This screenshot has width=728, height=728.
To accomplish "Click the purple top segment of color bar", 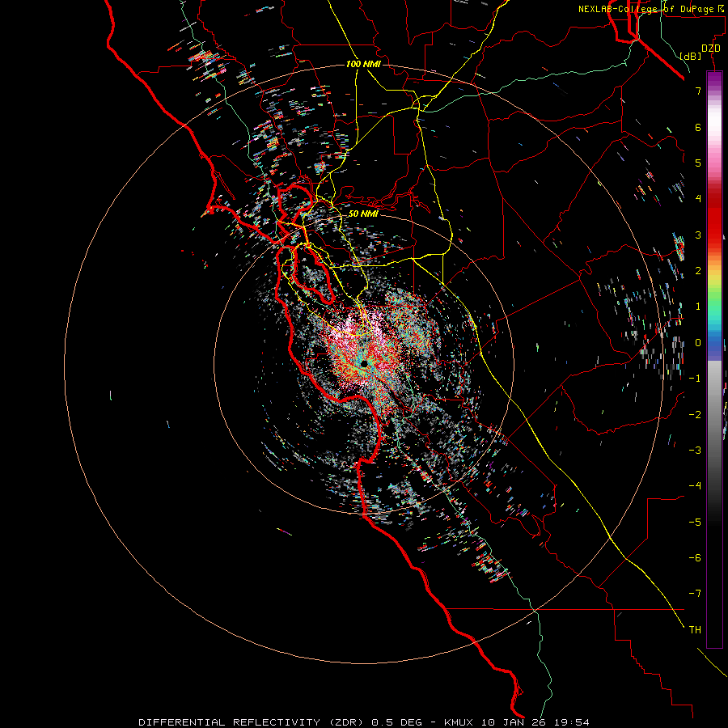I will [x=714, y=79].
